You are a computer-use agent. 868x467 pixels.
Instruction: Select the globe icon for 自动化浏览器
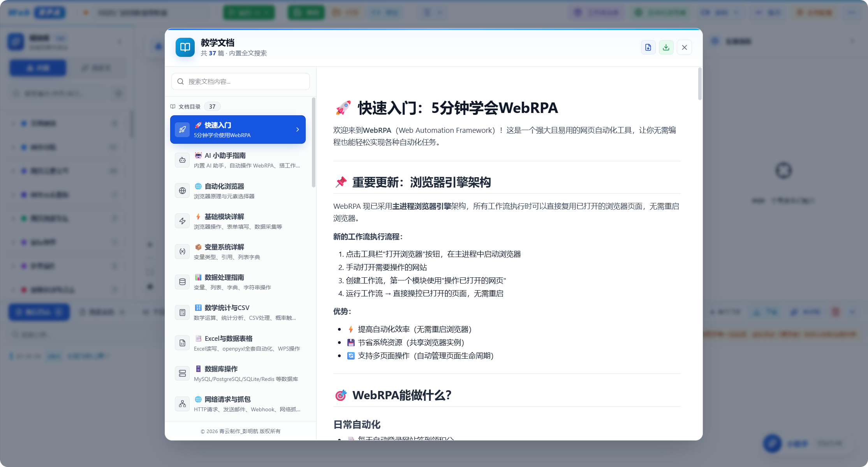point(182,191)
